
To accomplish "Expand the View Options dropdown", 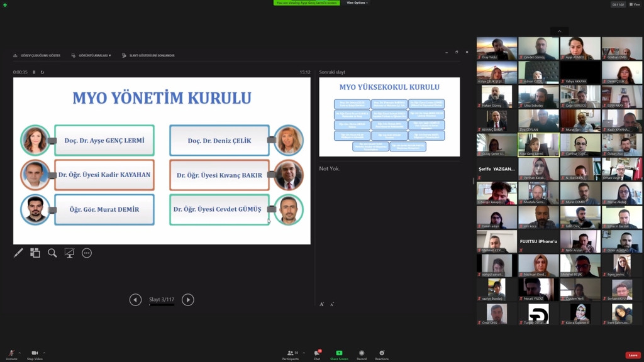I will coord(357,3).
